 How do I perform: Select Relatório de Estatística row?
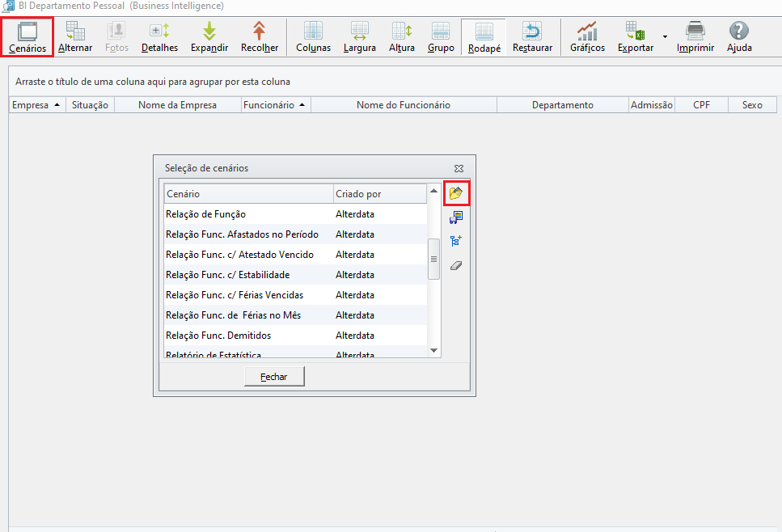pyautogui.click(x=295, y=352)
